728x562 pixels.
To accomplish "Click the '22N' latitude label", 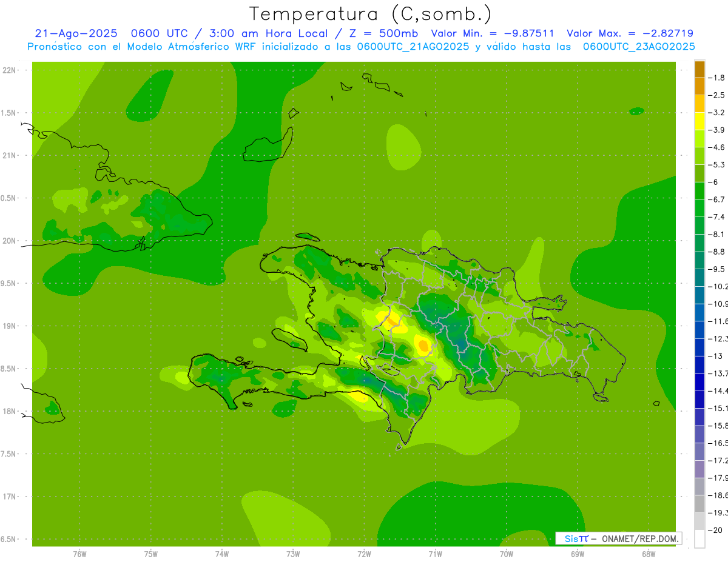I will 9,70.
